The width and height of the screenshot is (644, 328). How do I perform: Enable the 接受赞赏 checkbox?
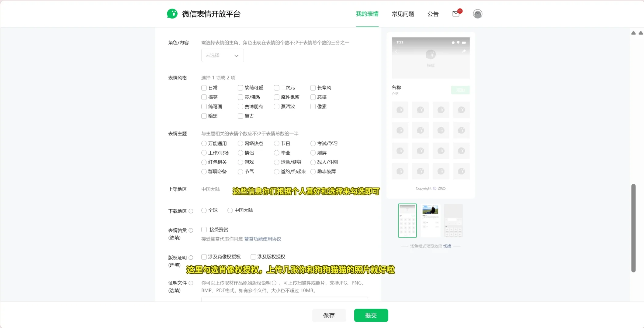coord(204,230)
